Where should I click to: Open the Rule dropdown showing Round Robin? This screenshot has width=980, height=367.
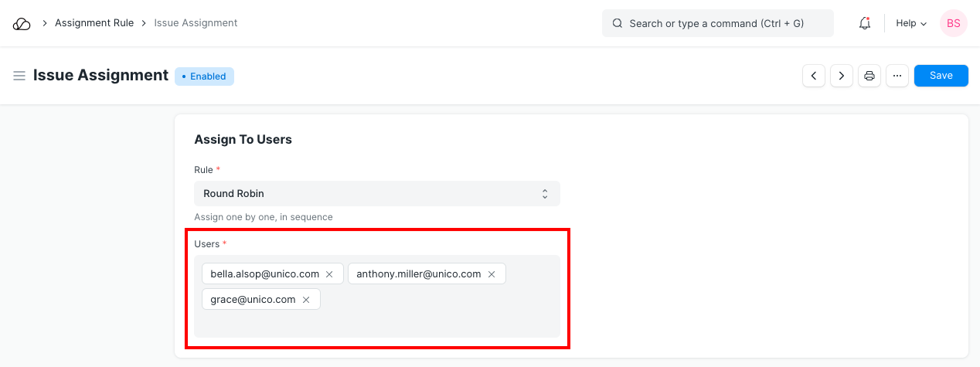pyautogui.click(x=376, y=194)
